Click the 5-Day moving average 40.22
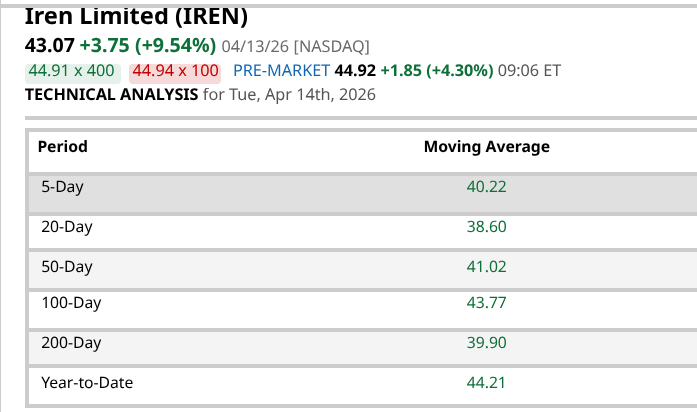This screenshot has width=697, height=412. (x=486, y=187)
